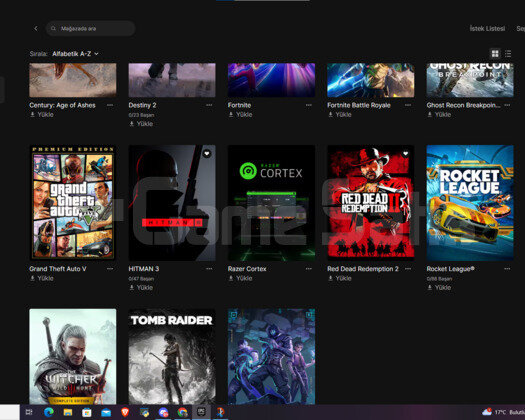This screenshot has height=420, width=525.
Task: Open the three-dot menu for Rocket League
Action: (x=507, y=269)
